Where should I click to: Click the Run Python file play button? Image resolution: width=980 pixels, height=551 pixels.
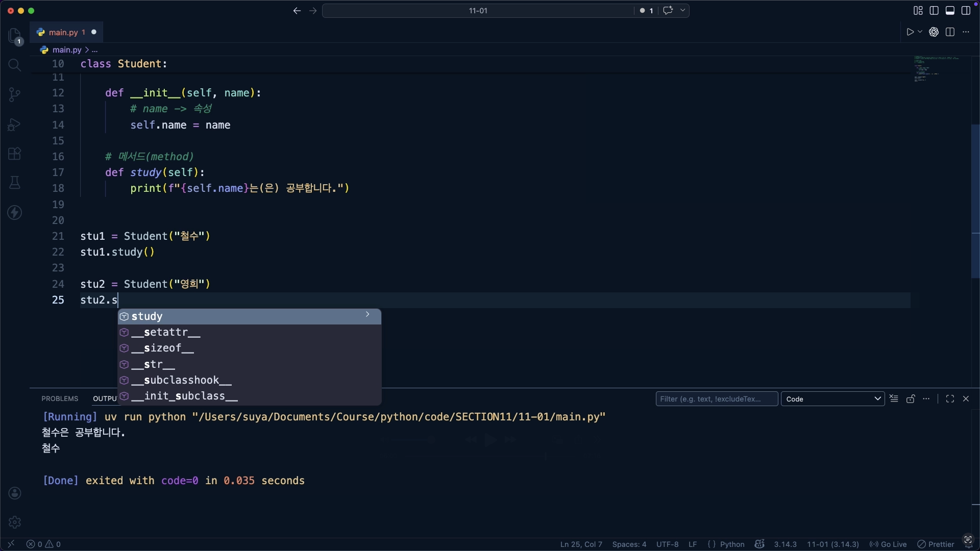(910, 32)
